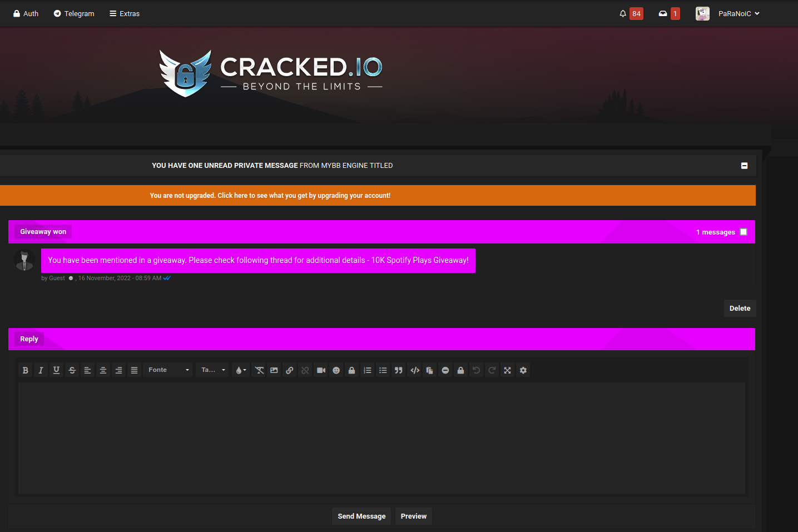Center-align the reply text
Screen dimensions: 798x532
click(103, 370)
